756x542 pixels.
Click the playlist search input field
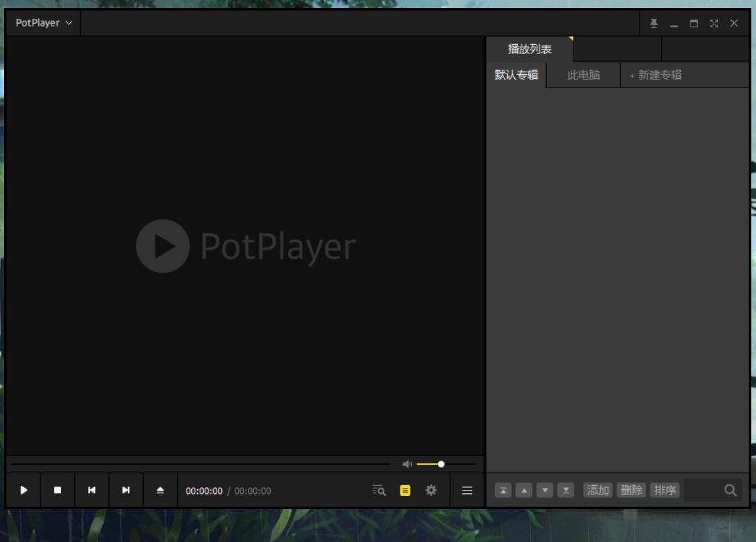(703, 490)
